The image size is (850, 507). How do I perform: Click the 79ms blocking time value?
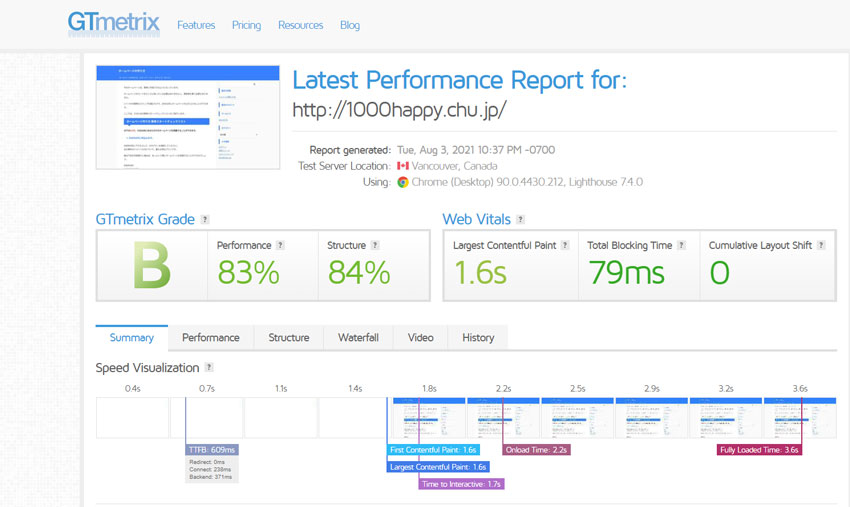click(626, 272)
